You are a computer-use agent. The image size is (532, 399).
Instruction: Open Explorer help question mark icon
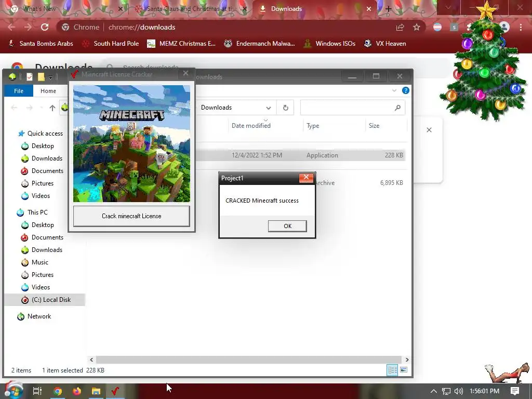(x=405, y=90)
